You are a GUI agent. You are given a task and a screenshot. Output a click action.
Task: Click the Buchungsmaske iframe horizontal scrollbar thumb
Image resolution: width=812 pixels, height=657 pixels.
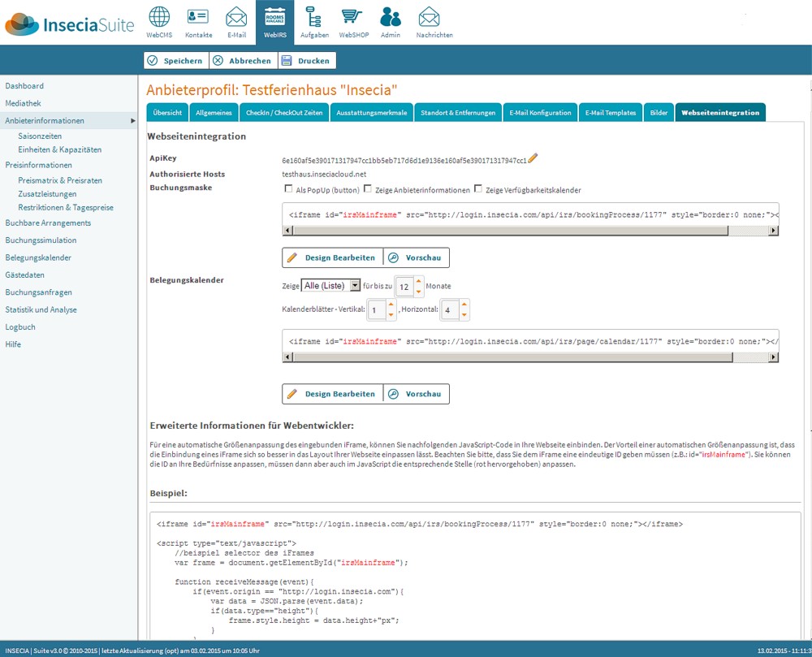point(510,231)
